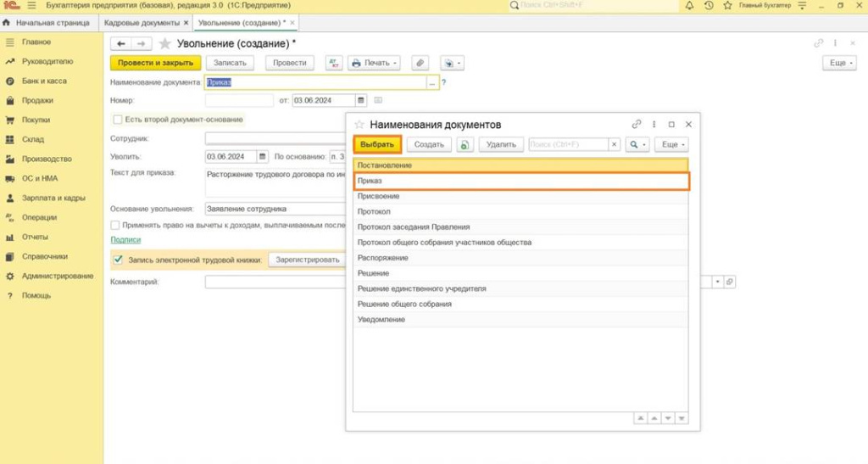Open Зарплата и кадры section

(53, 198)
